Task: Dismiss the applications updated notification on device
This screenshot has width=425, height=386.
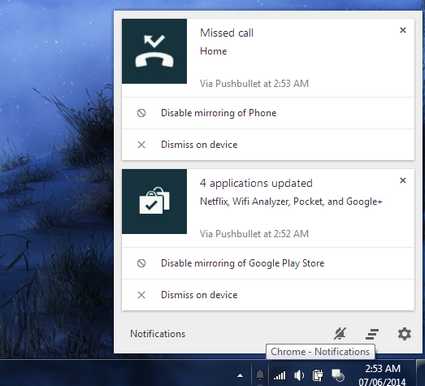Action: coord(268,295)
